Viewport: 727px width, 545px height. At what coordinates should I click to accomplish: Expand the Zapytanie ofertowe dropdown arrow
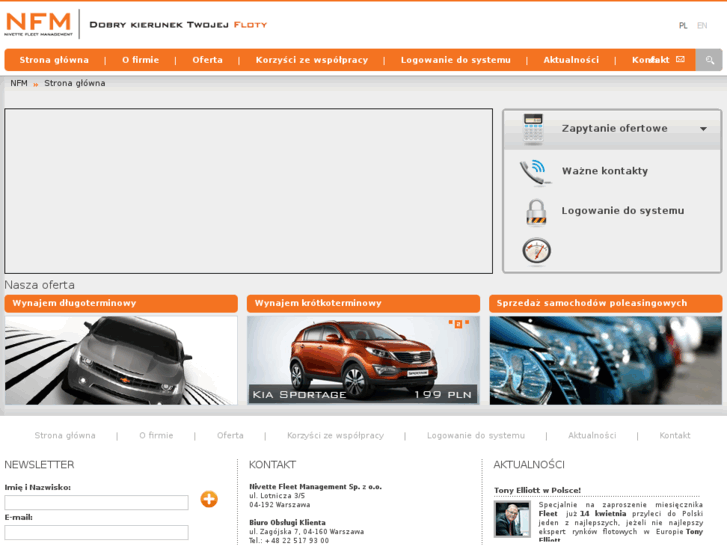pos(703,129)
